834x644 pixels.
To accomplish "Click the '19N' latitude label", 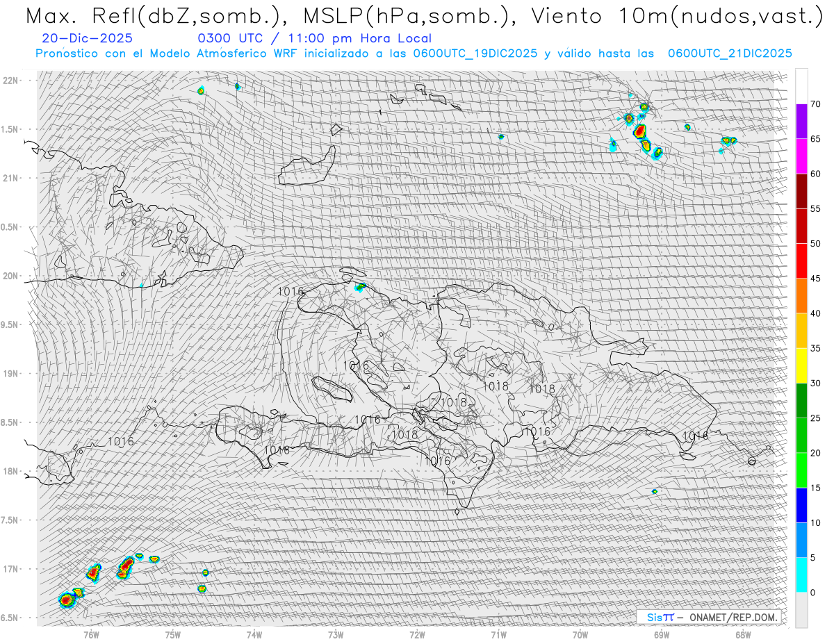I will coord(11,374).
